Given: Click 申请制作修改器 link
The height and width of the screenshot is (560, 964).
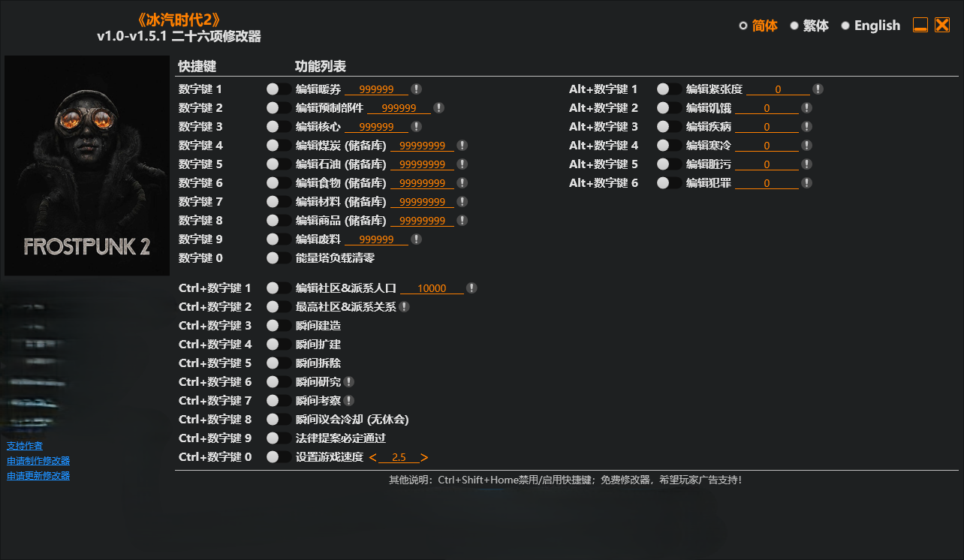Looking at the screenshot, I should coord(38,461).
